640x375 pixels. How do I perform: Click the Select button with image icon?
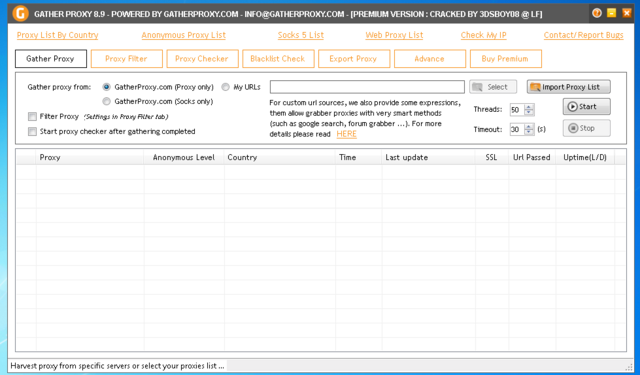493,87
